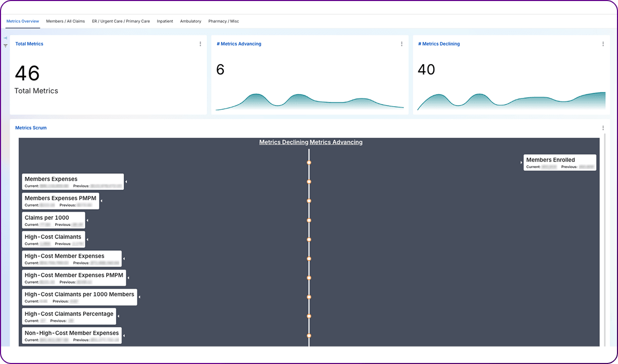Viewport: 618px width, 364px height.
Task: Expand the side panel arrow icon
Action: 5,38
